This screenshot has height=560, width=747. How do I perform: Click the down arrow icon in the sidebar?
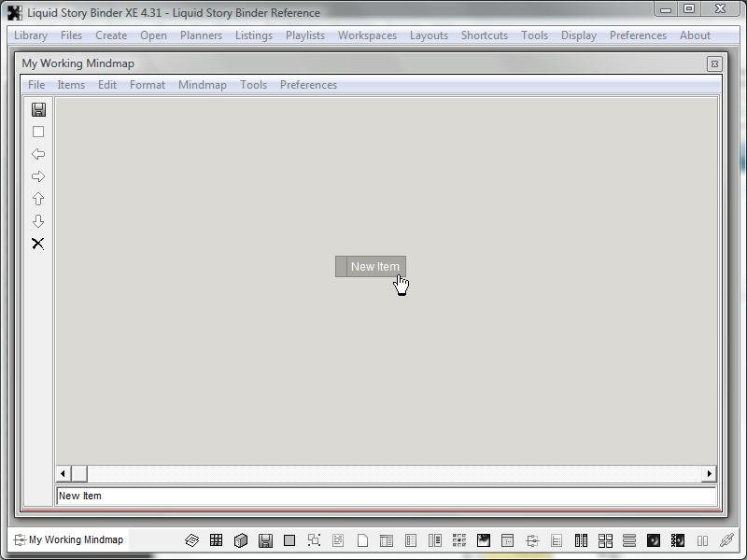click(x=38, y=221)
